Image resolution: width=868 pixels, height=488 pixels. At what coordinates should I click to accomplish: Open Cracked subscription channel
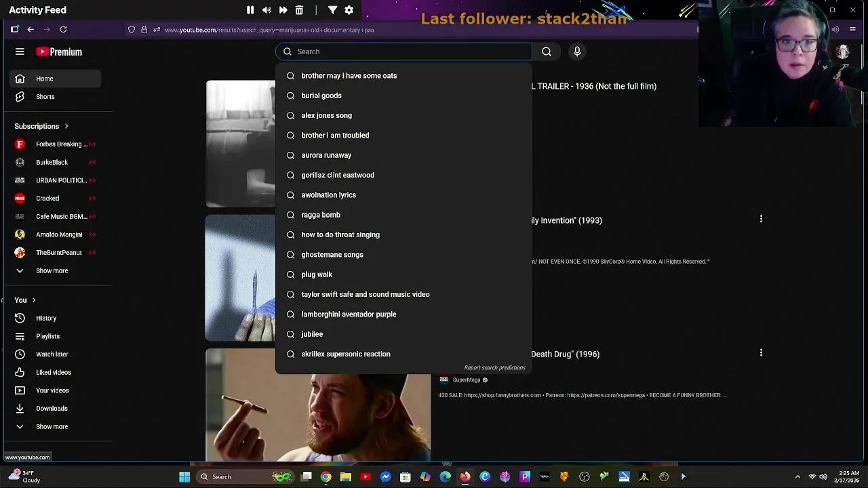[x=56, y=199]
